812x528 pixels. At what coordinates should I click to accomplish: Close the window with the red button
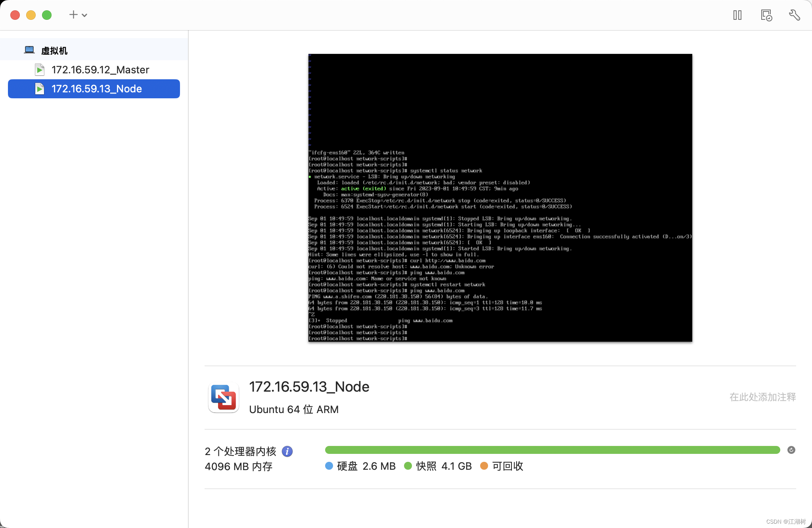[x=15, y=15]
